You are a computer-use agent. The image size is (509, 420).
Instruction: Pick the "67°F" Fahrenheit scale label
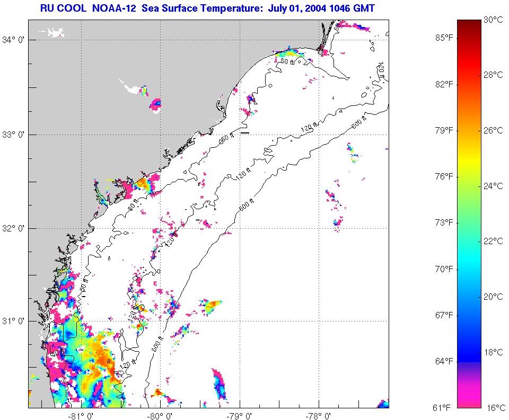(444, 315)
